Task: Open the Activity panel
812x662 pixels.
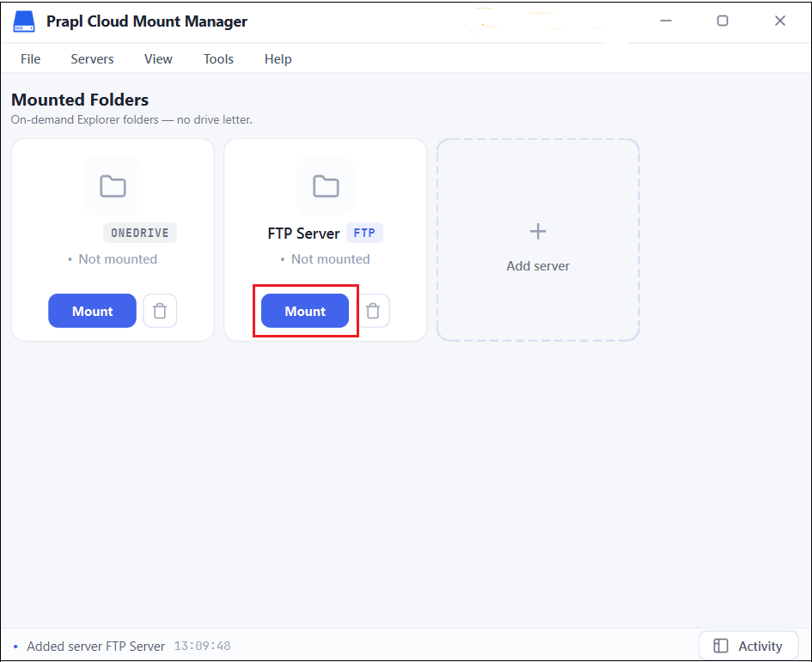Action: 748,646
